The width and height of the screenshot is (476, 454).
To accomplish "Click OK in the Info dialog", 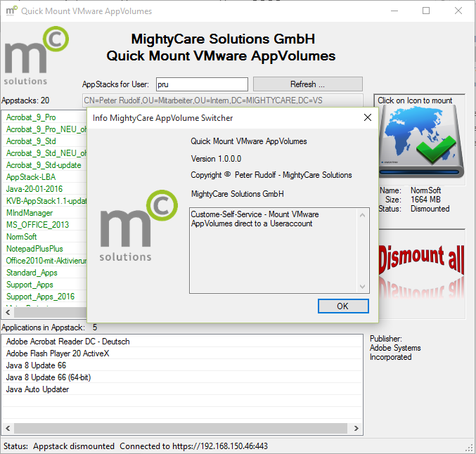I will tap(343, 306).
